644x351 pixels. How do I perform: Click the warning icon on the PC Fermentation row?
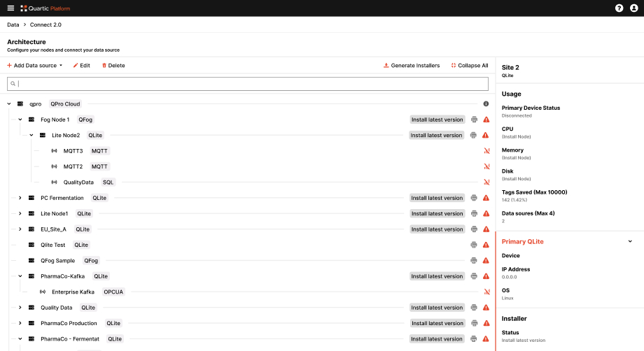pos(486,198)
